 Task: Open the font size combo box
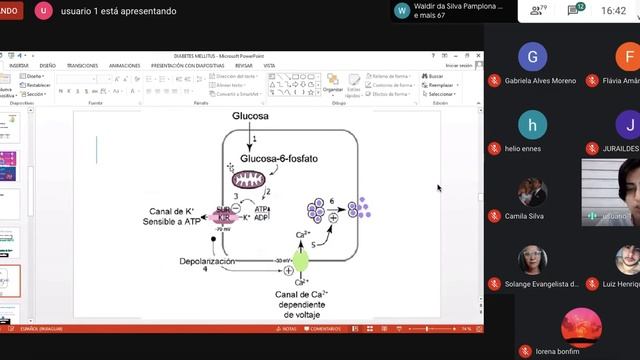click(104, 79)
